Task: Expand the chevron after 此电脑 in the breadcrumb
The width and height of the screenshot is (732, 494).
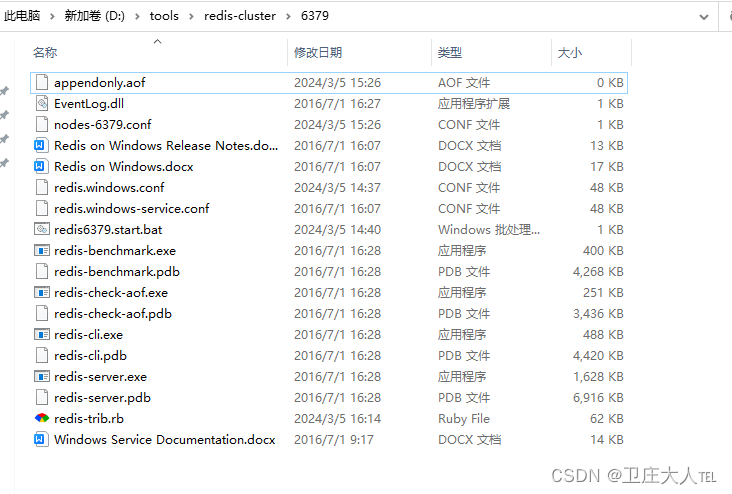Action: click(52, 16)
